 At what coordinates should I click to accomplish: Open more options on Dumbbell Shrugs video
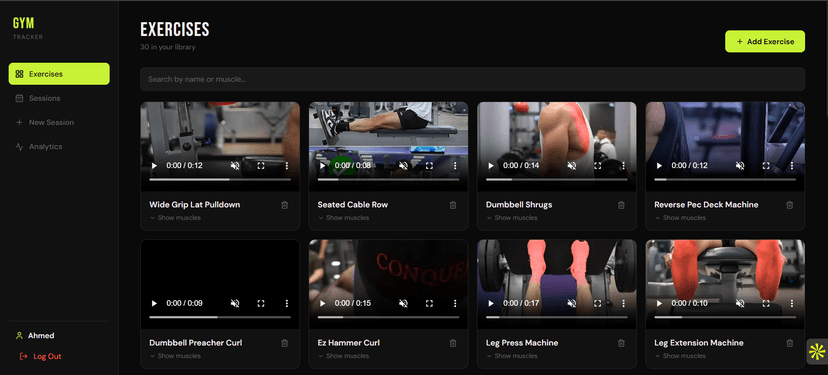click(x=624, y=166)
